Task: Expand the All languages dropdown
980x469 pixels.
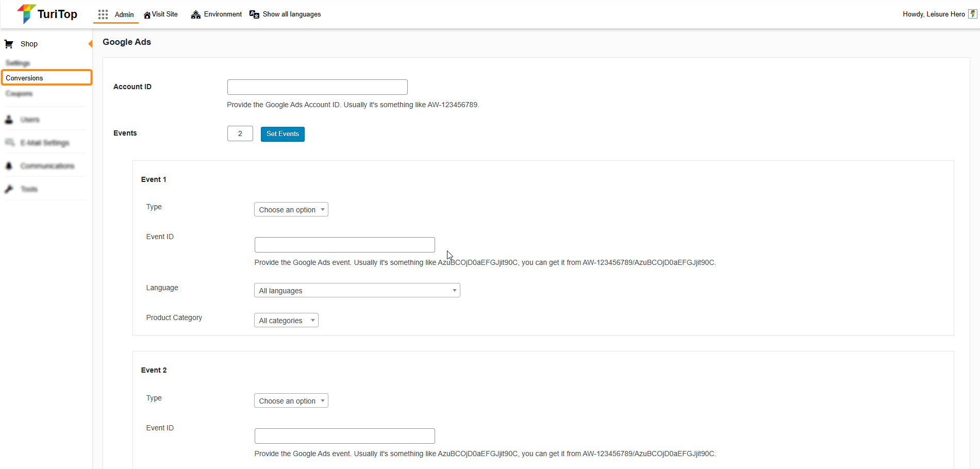Action: 357,291
